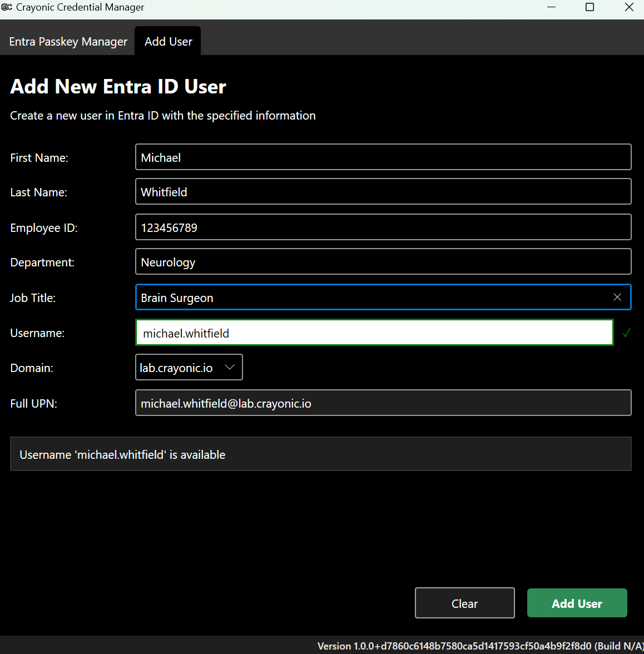Focus the First Name field containing Michael
Image resolution: width=644 pixels, height=654 pixels.
click(x=383, y=157)
